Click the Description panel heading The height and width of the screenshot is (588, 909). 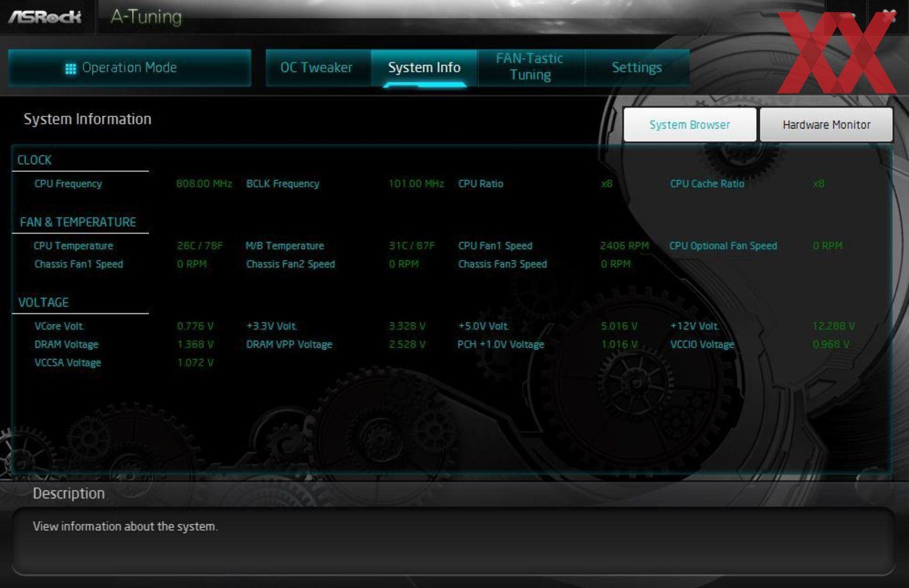[69, 494]
